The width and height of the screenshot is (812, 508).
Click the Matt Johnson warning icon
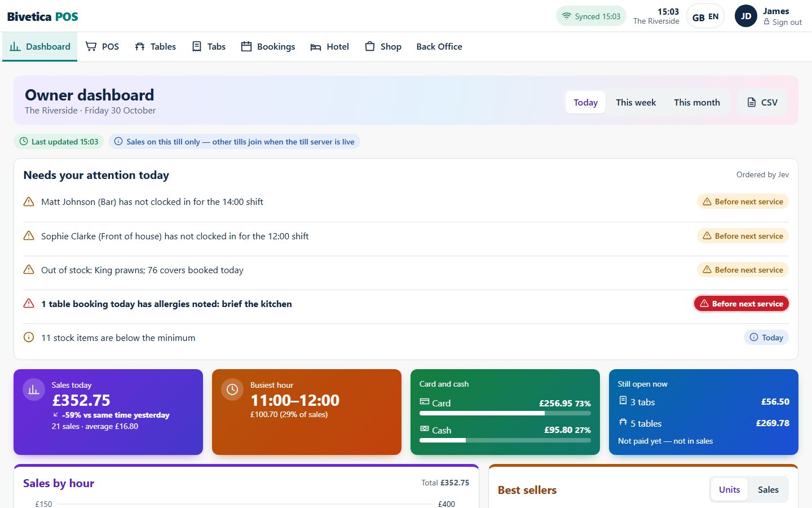coord(29,202)
